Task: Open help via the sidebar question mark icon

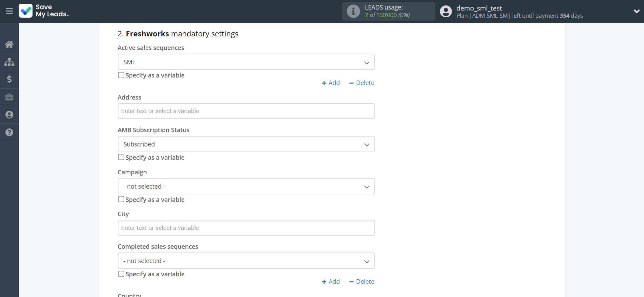Action: [x=9, y=133]
